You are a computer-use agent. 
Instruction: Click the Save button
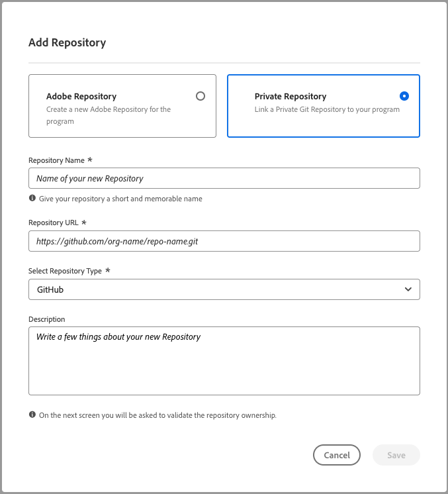(x=396, y=455)
